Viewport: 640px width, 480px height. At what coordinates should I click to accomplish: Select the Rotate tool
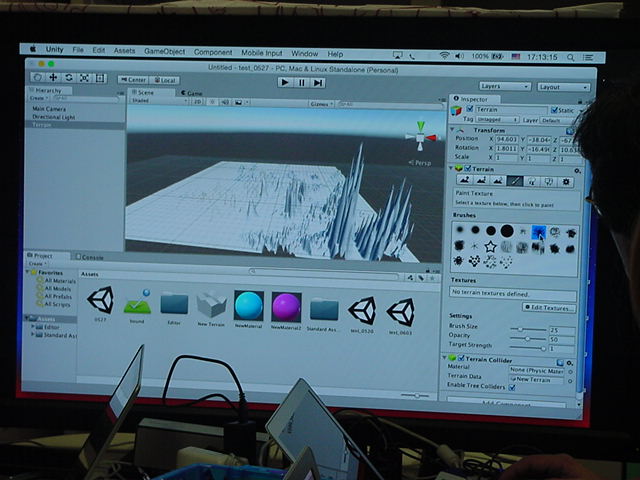(69, 78)
